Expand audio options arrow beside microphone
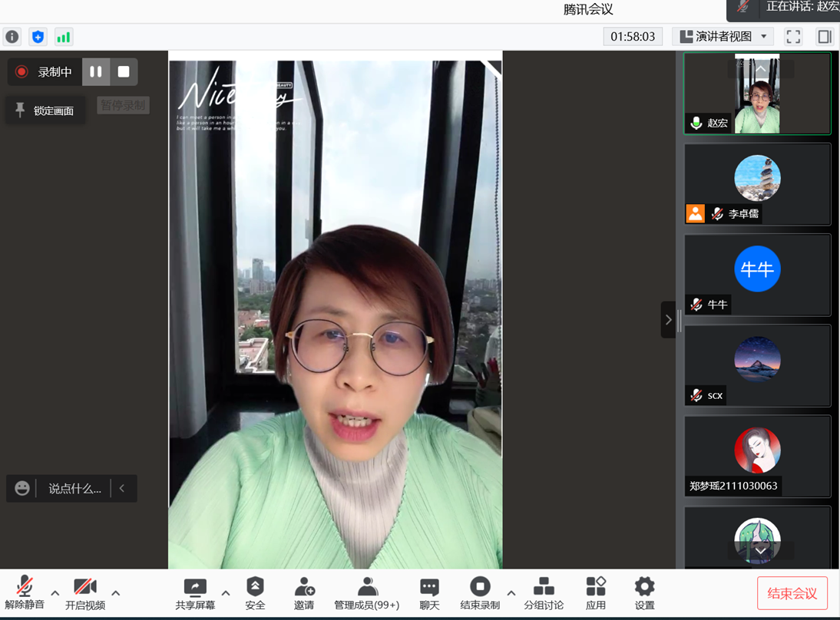The height and width of the screenshot is (620, 840). (55, 593)
